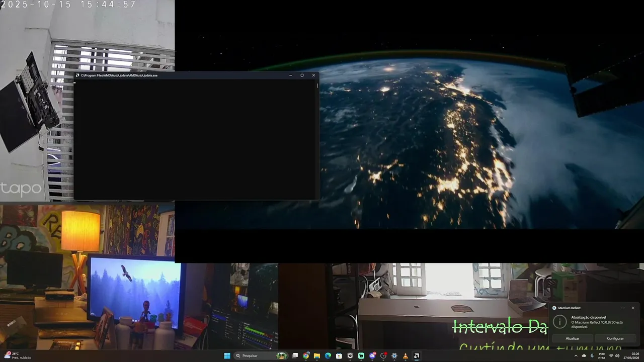Click the Macrium Reflect app icon in the notification

(x=554, y=308)
